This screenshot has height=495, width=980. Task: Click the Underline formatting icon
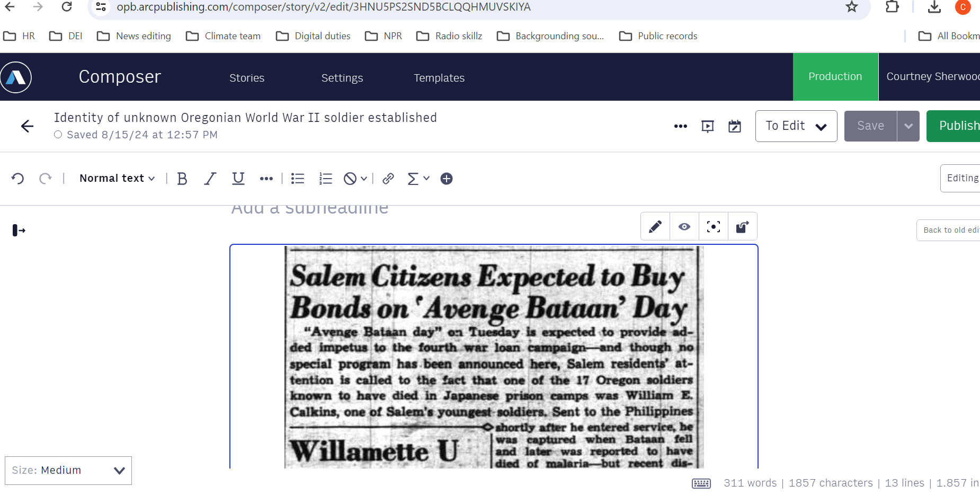click(x=238, y=179)
